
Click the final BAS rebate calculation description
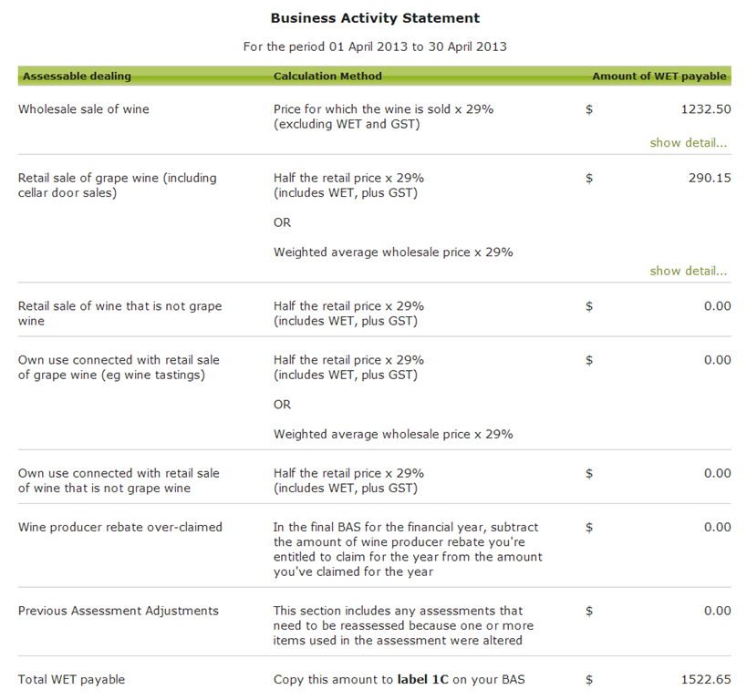(408, 550)
